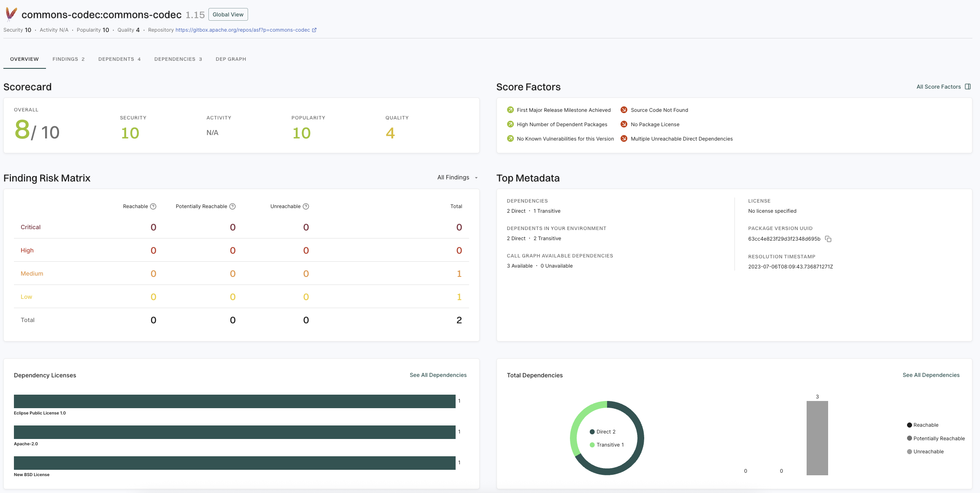
Task: Click the Apache feather logo icon
Action: 11,14
